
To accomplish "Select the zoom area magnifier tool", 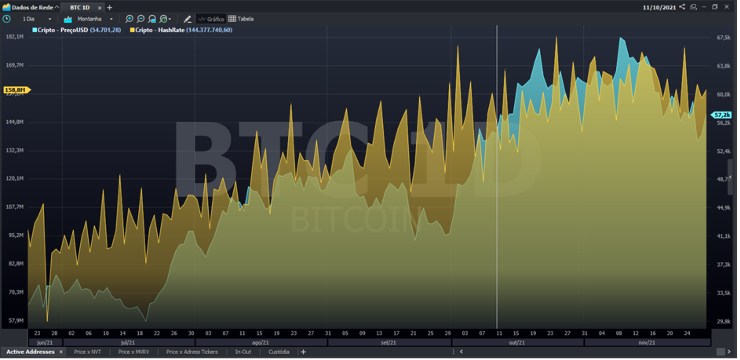I will [152, 19].
